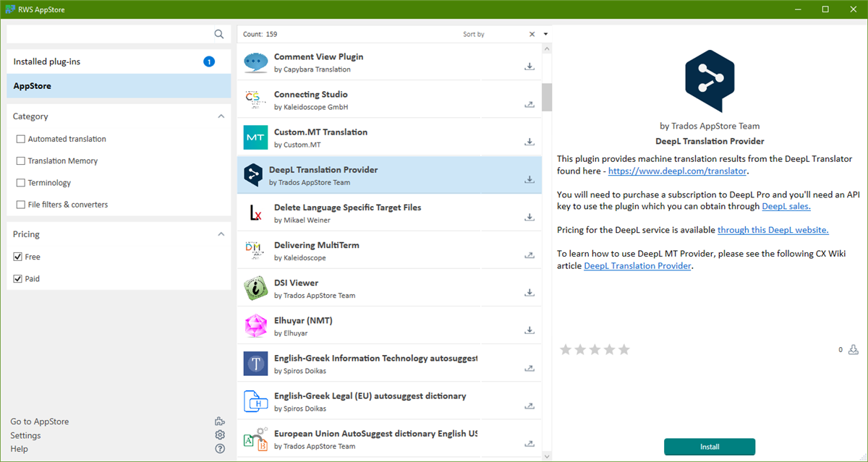
Task: Open the DeepL sales hyperlink
Action: coord(786,205)
